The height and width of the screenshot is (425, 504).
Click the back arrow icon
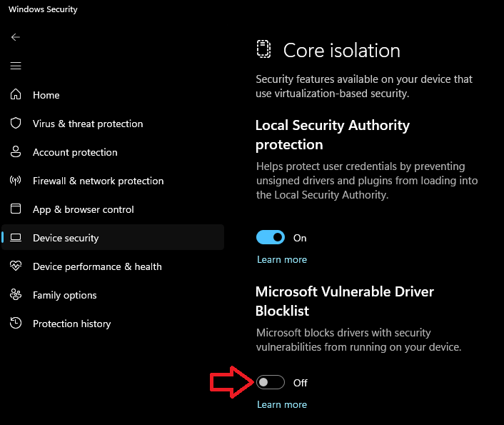click(16, 37)
